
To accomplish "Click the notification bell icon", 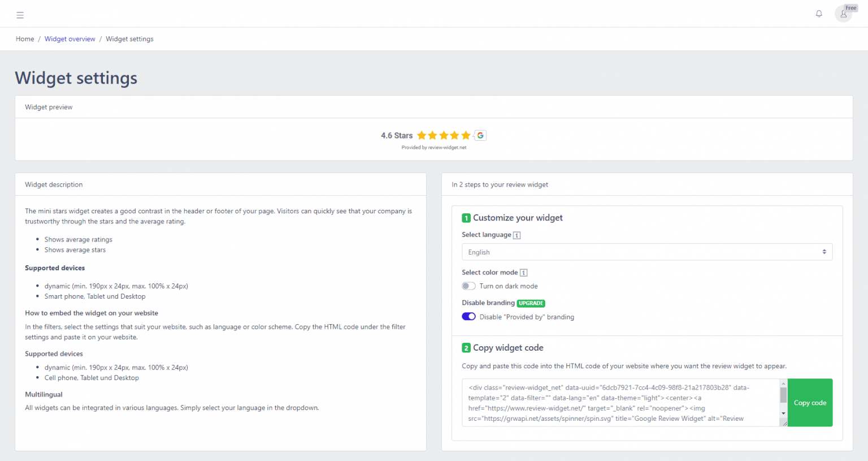I will click(818, 14).
